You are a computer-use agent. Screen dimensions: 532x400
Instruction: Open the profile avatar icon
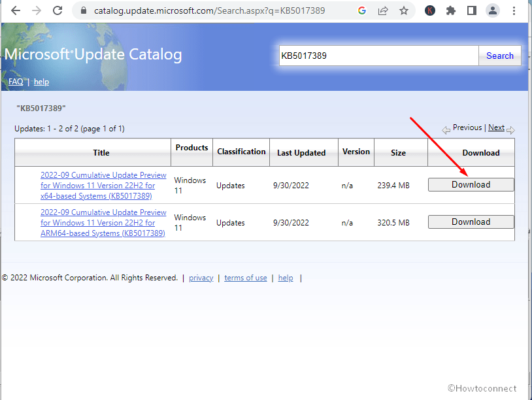493,11
